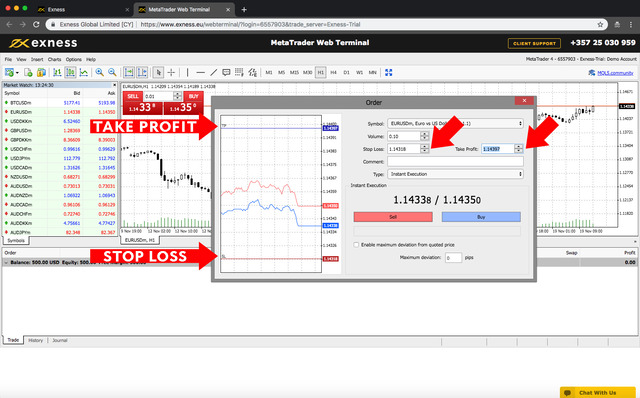Reload the browser page
640x398 pixels.
coord(36,24)
